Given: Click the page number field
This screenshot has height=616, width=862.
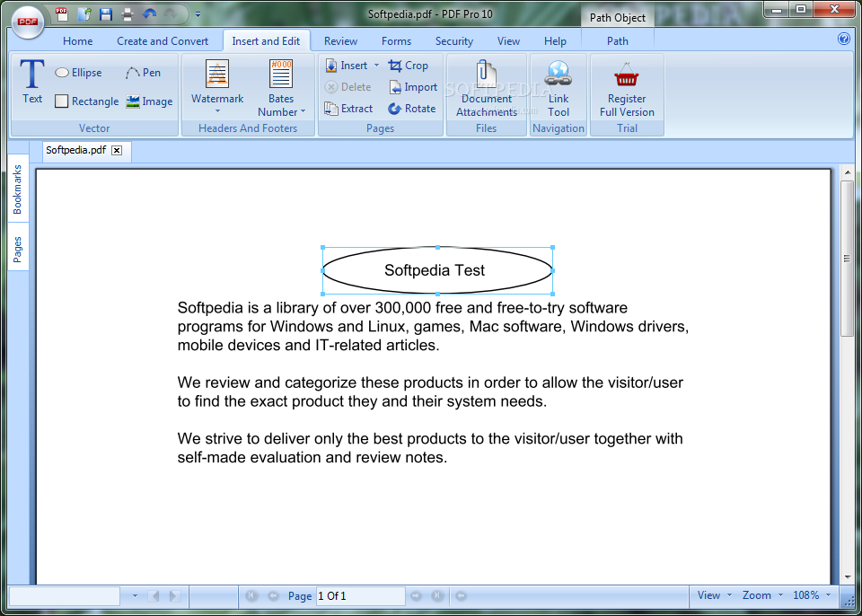Looking at the screenshot, I should click(x=361, y=596).
